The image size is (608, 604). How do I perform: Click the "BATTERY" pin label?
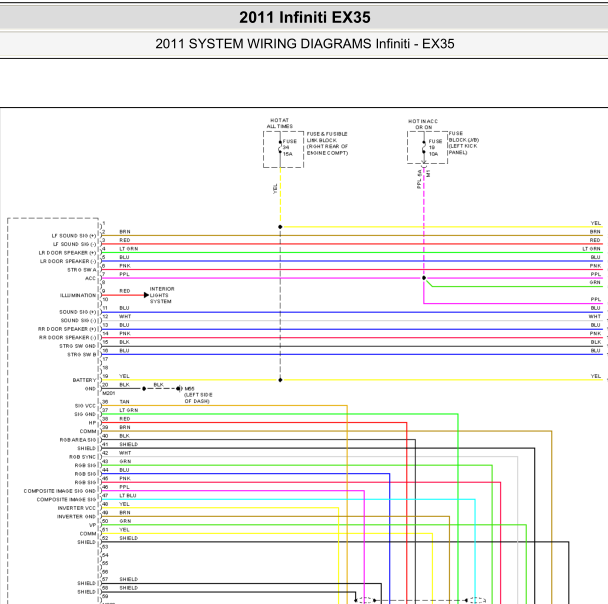(x=84, y=380)
